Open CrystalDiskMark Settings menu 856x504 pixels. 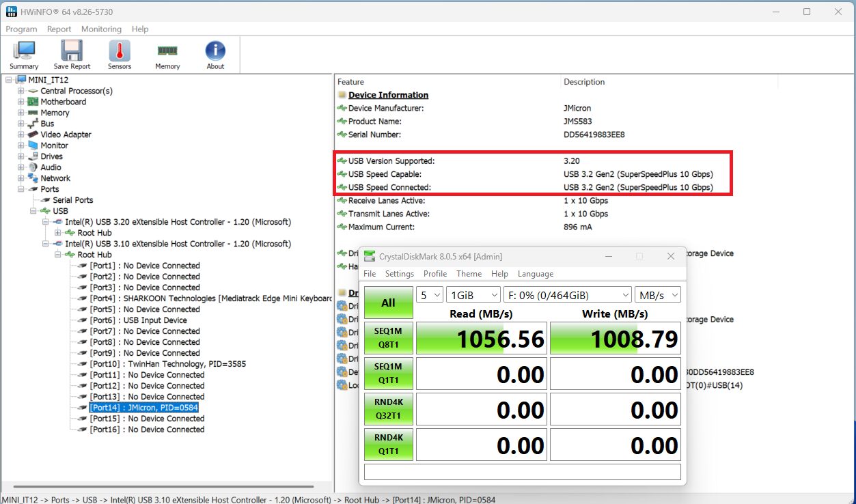coord(400,274)
